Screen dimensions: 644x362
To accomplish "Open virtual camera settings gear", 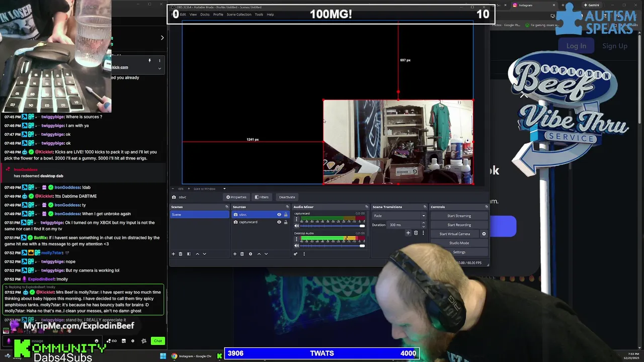I will coord(484,234).
